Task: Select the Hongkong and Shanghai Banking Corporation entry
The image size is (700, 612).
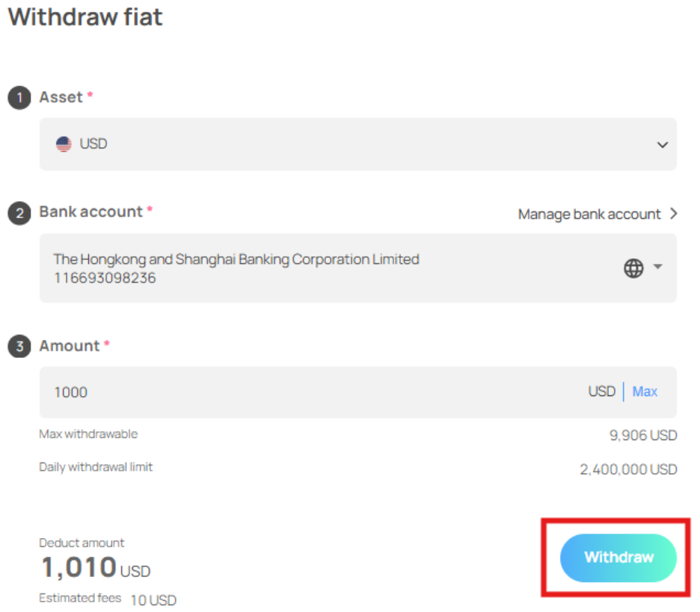Action: [x=236, y=259]
